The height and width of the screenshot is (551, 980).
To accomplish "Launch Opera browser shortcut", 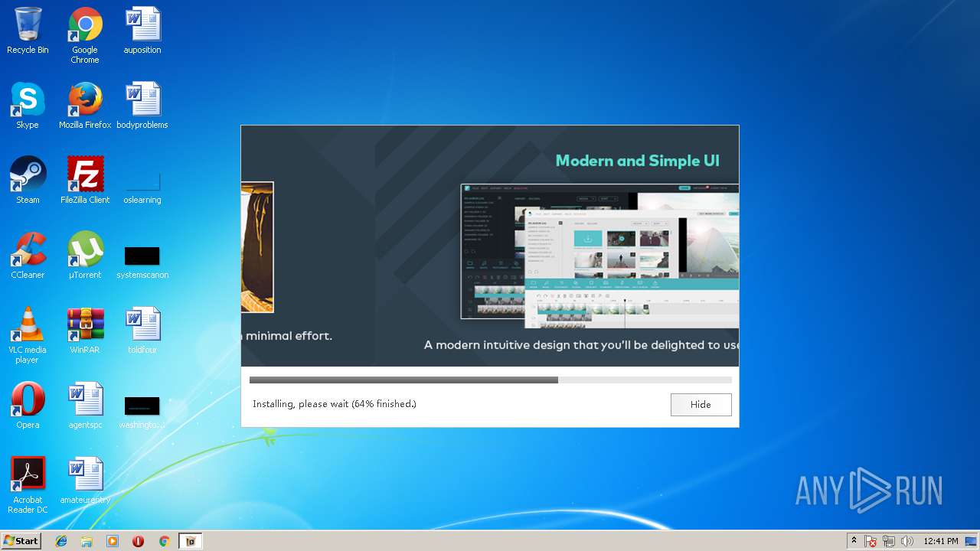I will [28, 406].
